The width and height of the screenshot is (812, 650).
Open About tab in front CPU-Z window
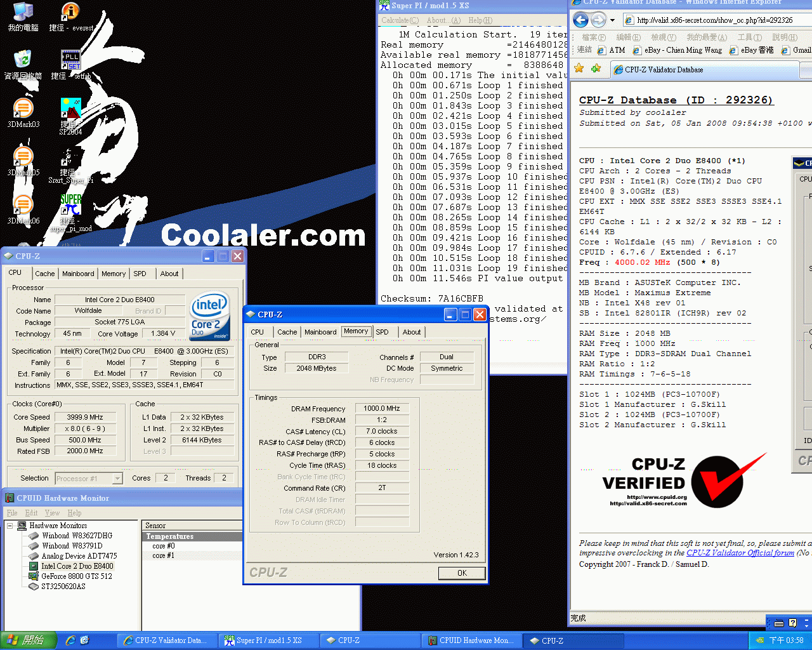[411, 332]
